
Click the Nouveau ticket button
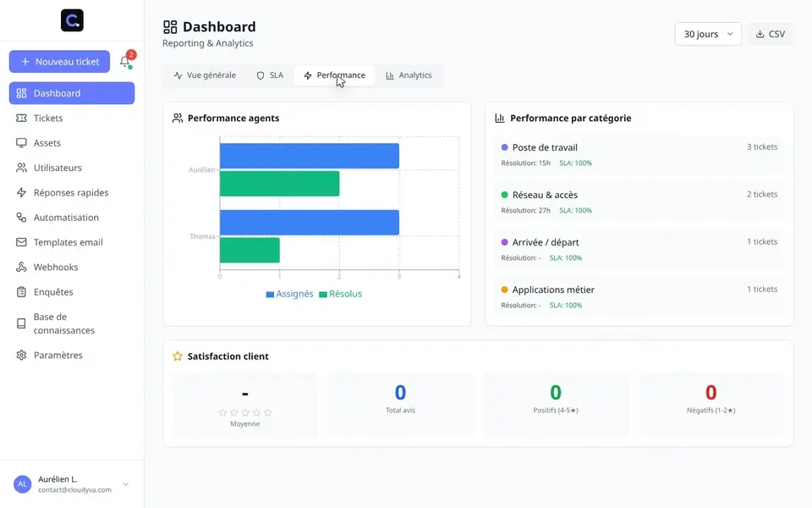(x=59, y=62)
